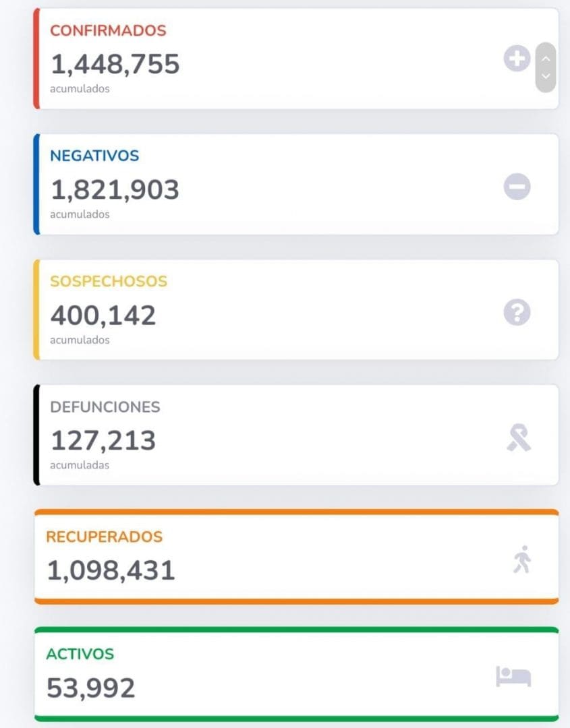Select the NEGATIVOS heading
This screenshot has width=570, height=728.
click(x=94, y=156)
